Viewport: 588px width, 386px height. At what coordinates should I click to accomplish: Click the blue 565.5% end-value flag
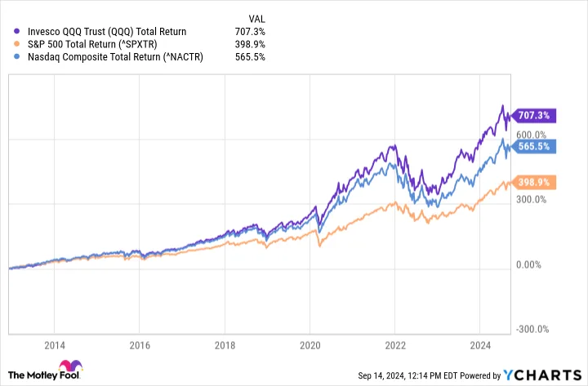pyautogui.click(x=534, y=146)
